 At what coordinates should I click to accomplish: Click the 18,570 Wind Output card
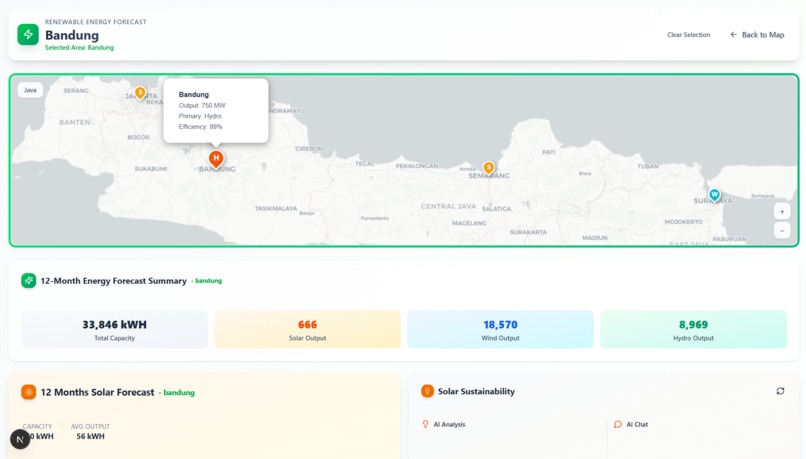click(500, 329)
